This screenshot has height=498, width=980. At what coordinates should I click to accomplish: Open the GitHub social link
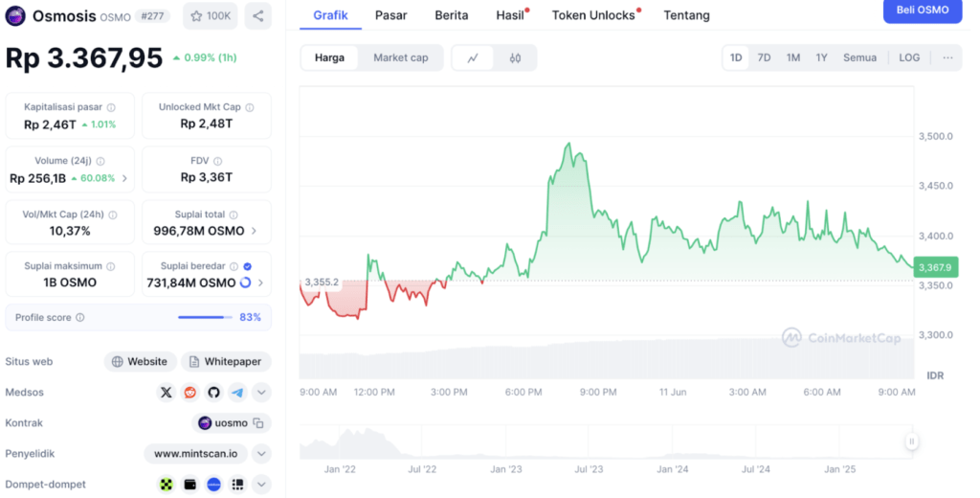(x=213, y=393)
